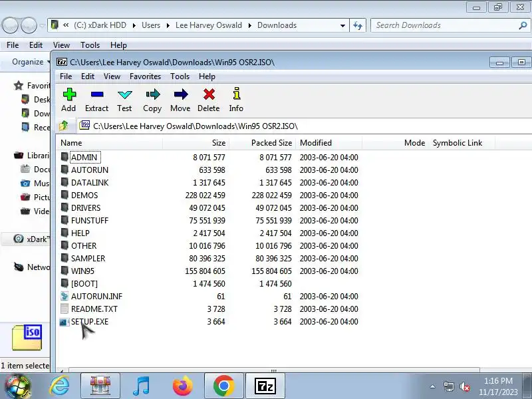This screenshot has height=399, width=532.
Task: Click the Explorer refresh button
Action: coord(358,25)
